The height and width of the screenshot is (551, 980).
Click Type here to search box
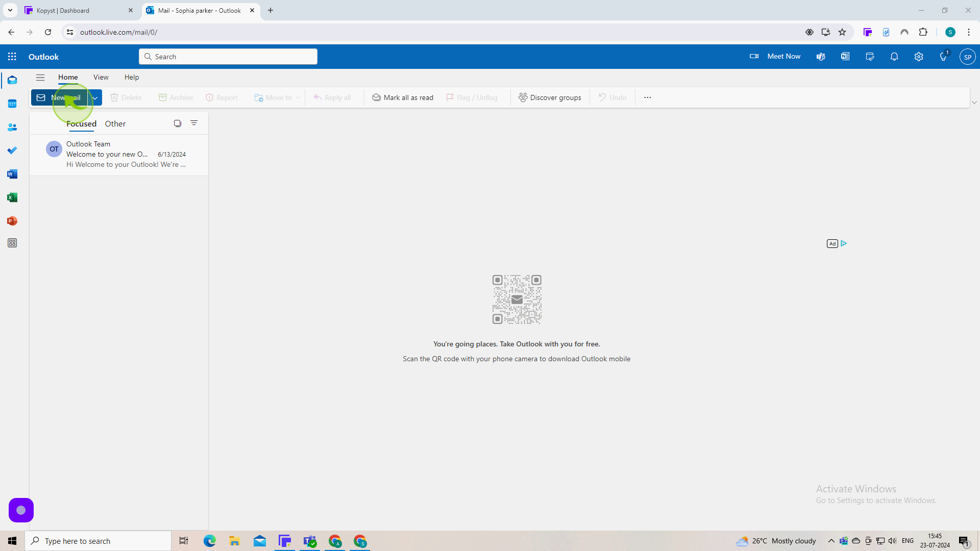(x=98, y=541)
